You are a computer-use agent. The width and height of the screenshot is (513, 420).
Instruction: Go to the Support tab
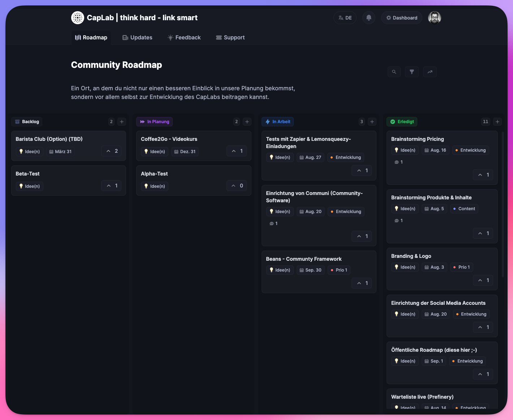[230, 38]
